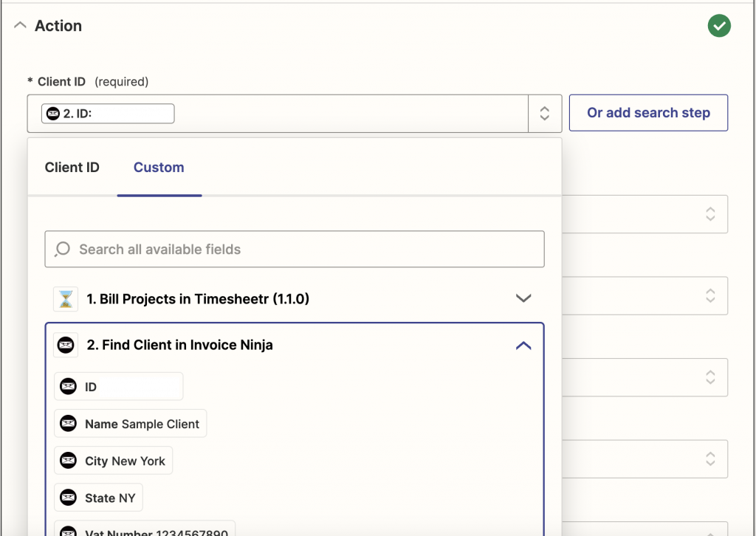Image resolution: width=756 pixels, height=536 pixels.
Task: Choose the 'Vat Number 1234567890' field pill
Action: [145, 529]
